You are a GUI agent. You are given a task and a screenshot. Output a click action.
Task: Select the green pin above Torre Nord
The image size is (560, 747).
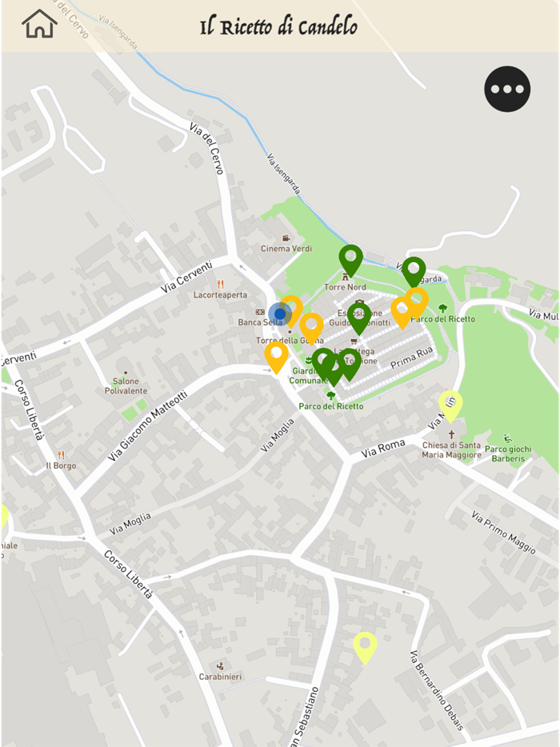coord(350,261)
